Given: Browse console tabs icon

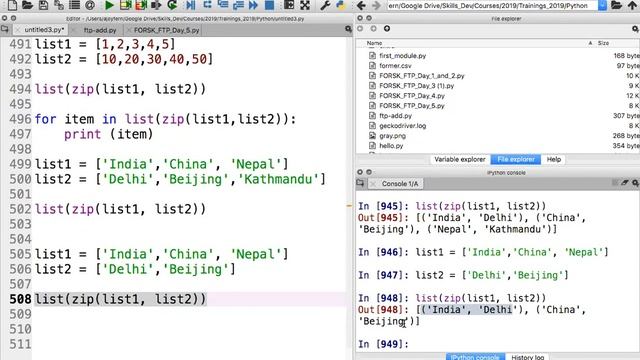Looking at the screenshot, I should coord(360,183).
